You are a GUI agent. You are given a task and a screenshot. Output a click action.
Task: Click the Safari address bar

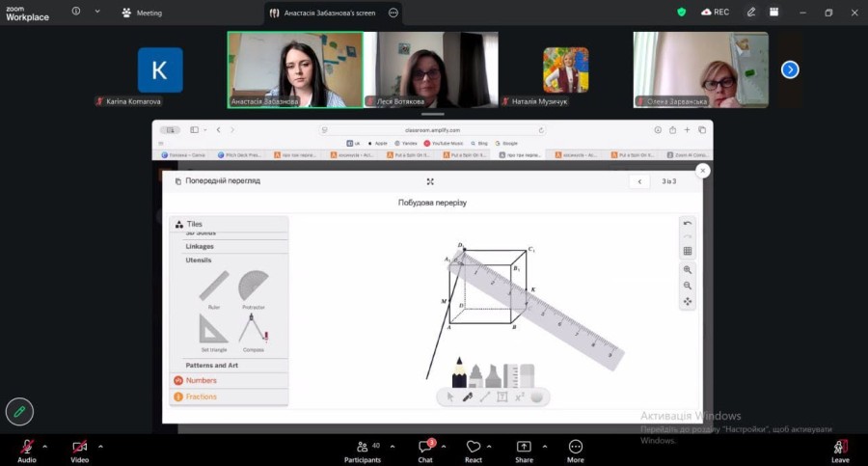(432, 130)
